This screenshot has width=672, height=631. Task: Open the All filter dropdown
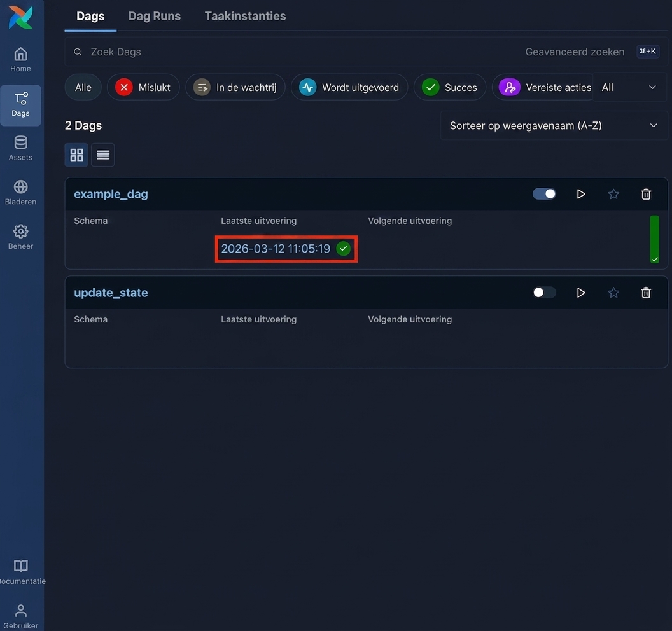point(629,87)
